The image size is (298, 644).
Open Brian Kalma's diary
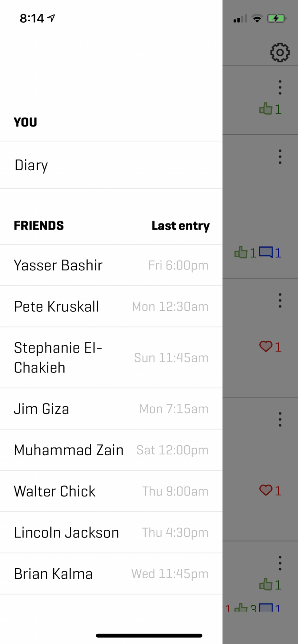click(x=111, y=574)
